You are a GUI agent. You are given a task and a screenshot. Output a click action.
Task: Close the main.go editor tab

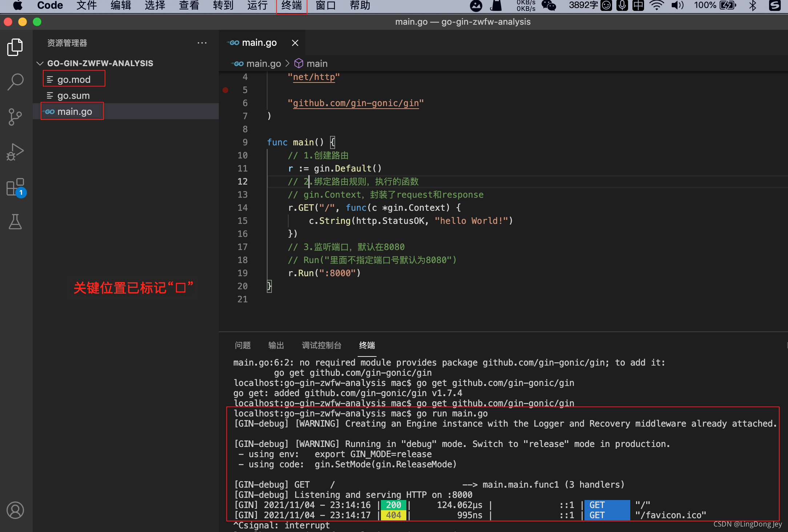click(x=295, y=43)
